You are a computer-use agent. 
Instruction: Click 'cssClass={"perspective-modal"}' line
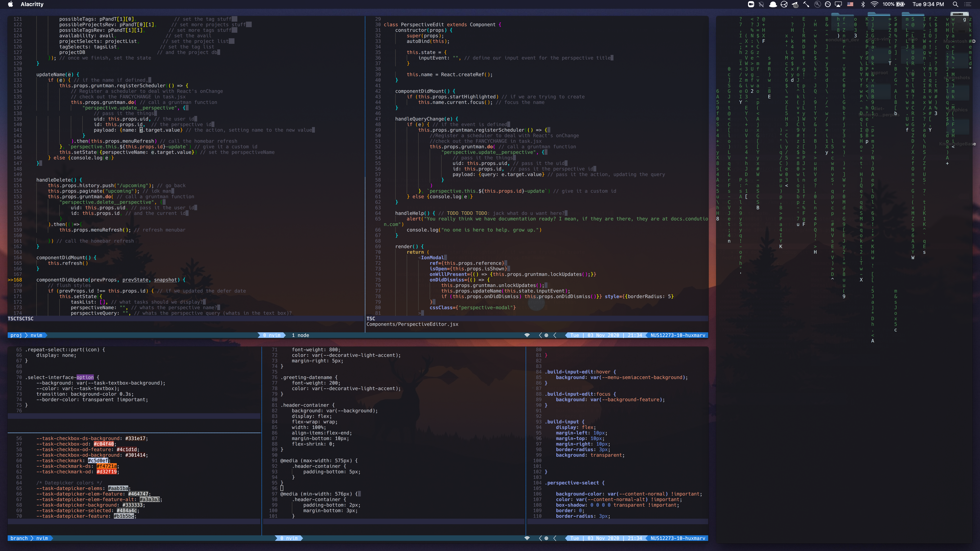click(473, 307)
